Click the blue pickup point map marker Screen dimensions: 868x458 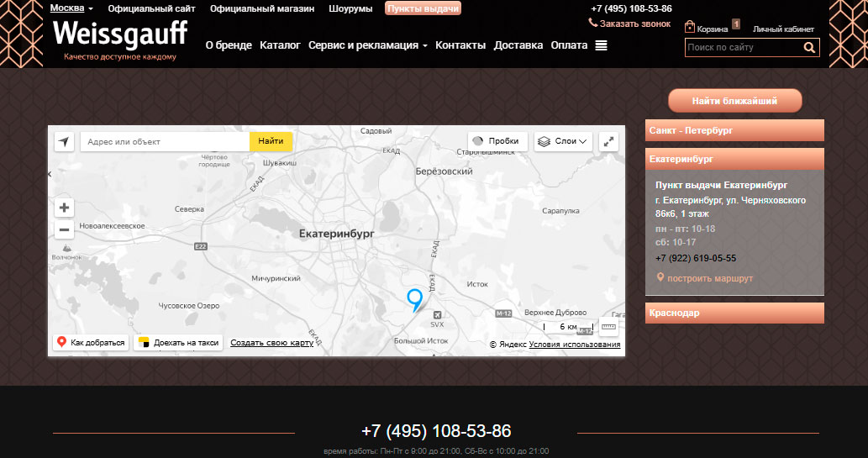(414, 300)
